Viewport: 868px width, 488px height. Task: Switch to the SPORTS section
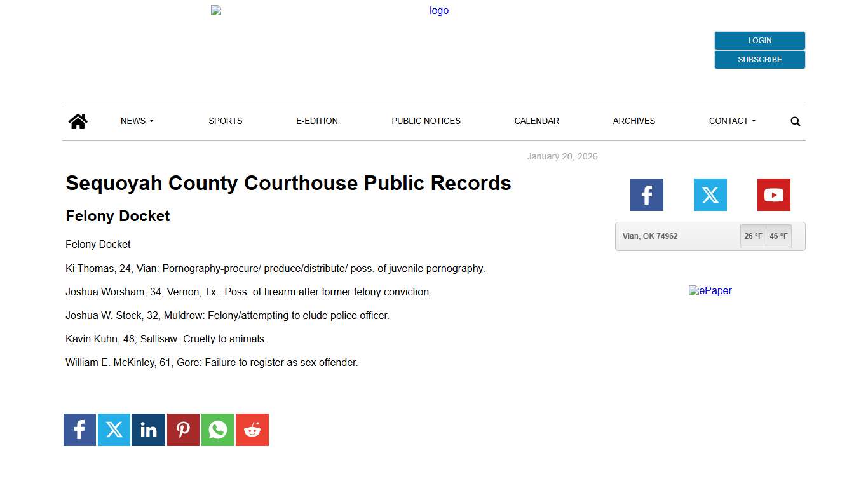pyautogui.click(x=225, y=121)
